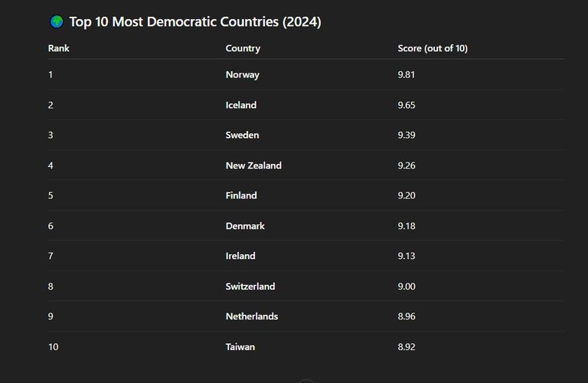The width and height of the screenshot is (588, 383).
Task: Select the 9.00 score for Switzerland
Action: point(407,286)
